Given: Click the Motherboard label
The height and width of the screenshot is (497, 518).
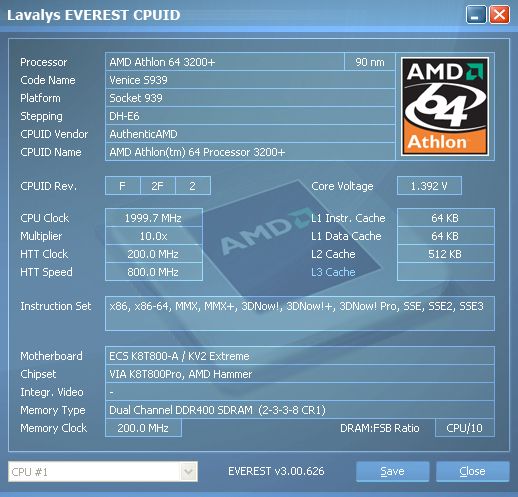Looking at the screenshot, I should 51,356.
